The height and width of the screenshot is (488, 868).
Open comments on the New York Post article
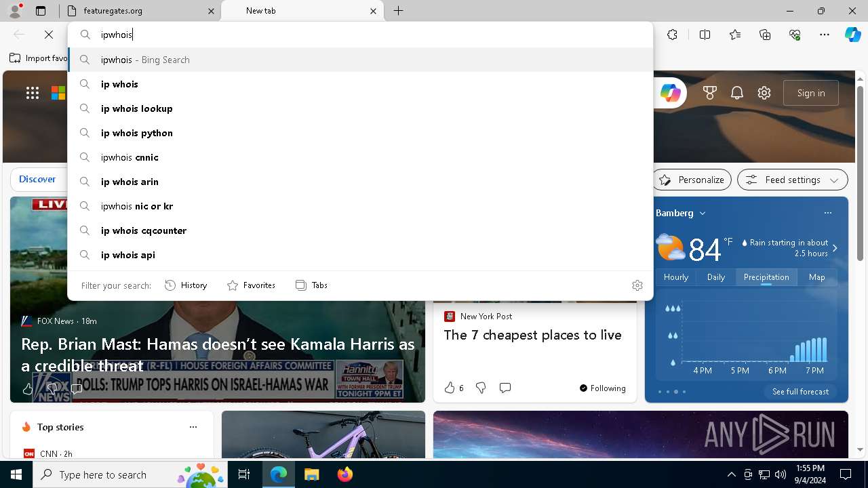coord(505,388)
